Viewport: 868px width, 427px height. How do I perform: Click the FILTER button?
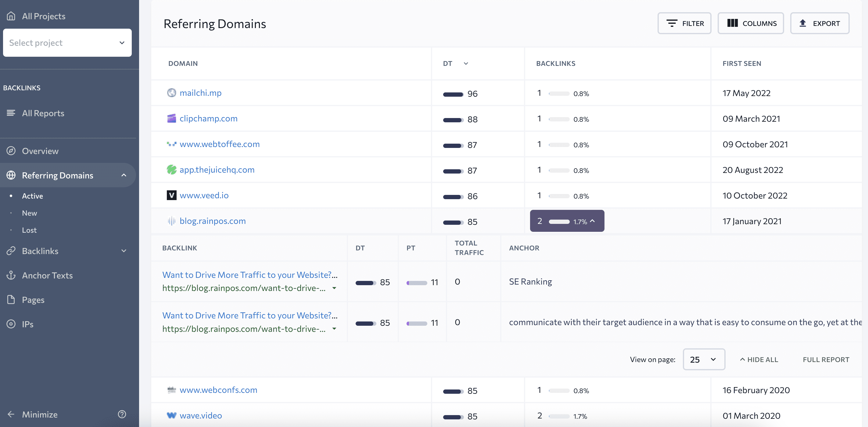point(684,23)
